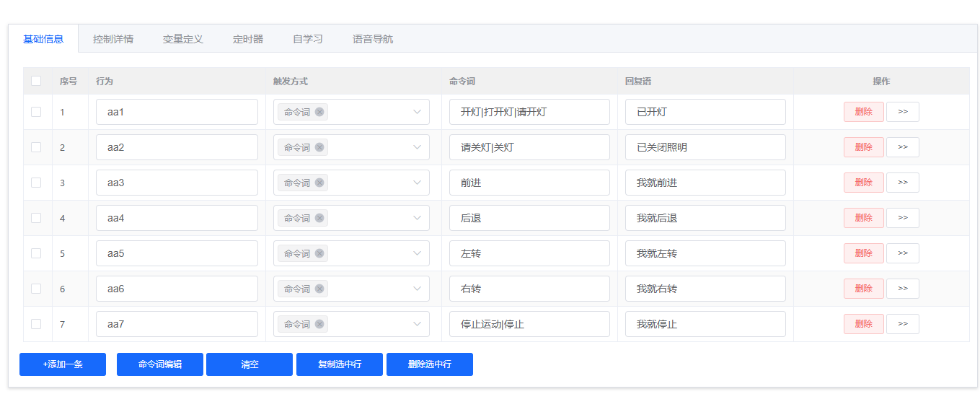Switch to the 基础信息 tab
The height and width of the screenshot is (407, 980).
[43, 39]
